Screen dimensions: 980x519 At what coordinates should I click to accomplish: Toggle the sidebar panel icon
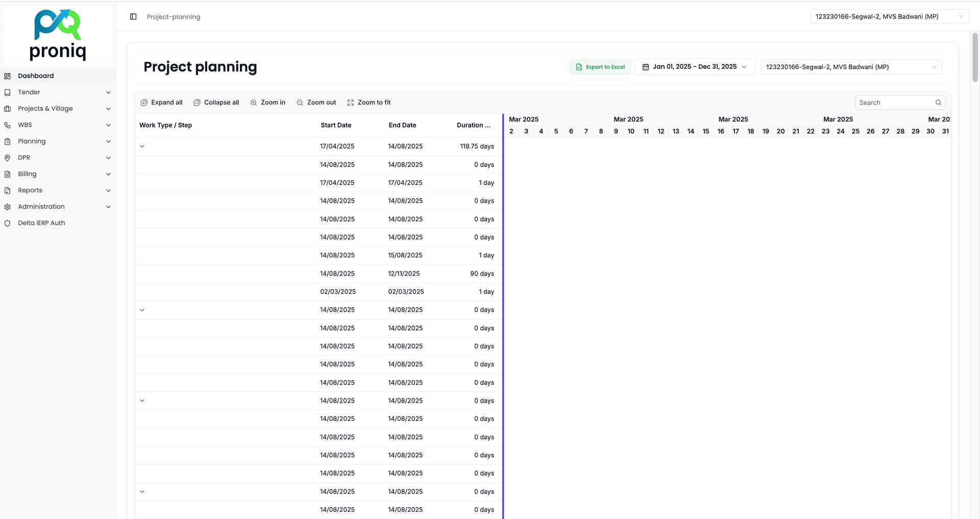click(x=133, y=17)
